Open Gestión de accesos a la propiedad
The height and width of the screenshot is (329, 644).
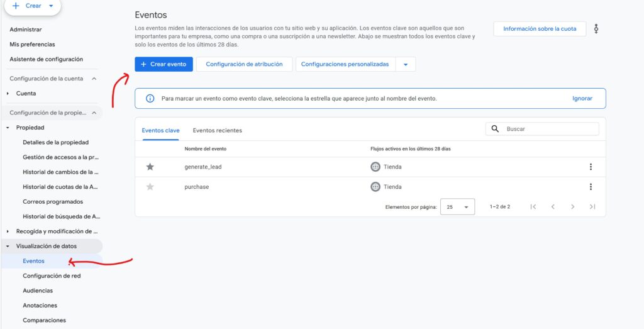click(x=61, y=157)
